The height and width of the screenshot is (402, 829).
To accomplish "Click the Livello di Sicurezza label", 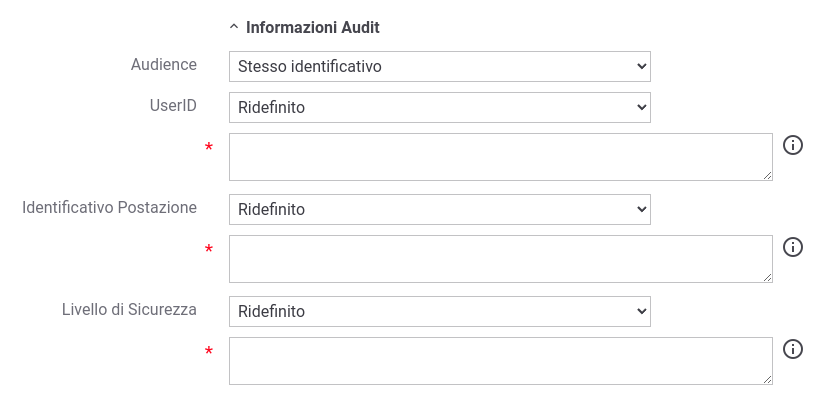I will coord(130,310).
